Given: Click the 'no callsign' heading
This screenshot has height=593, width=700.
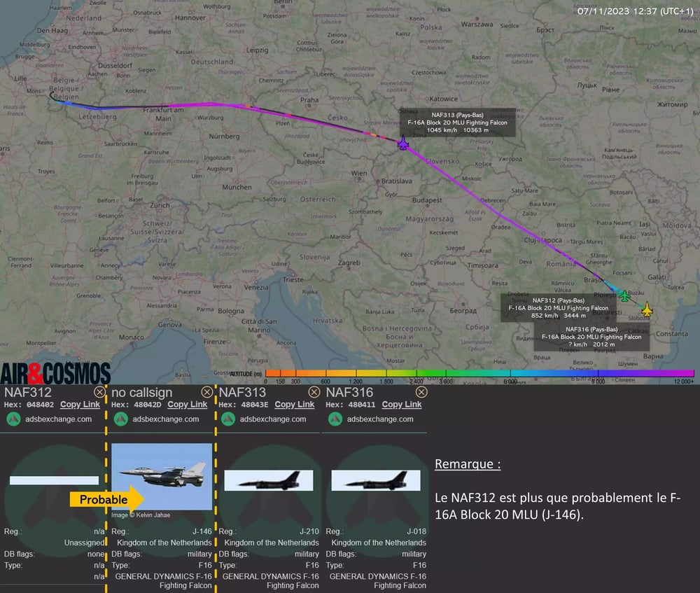Looking at the screenshot, I should click(142, 393).
